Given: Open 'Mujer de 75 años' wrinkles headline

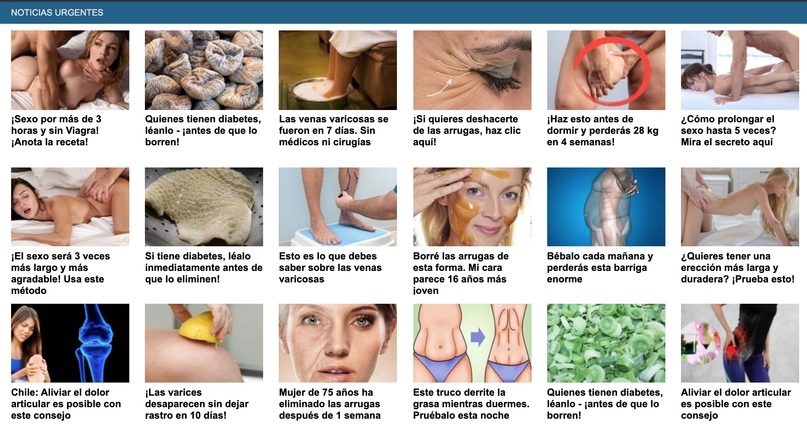Looking at the screenshot, I should (330, 404).
